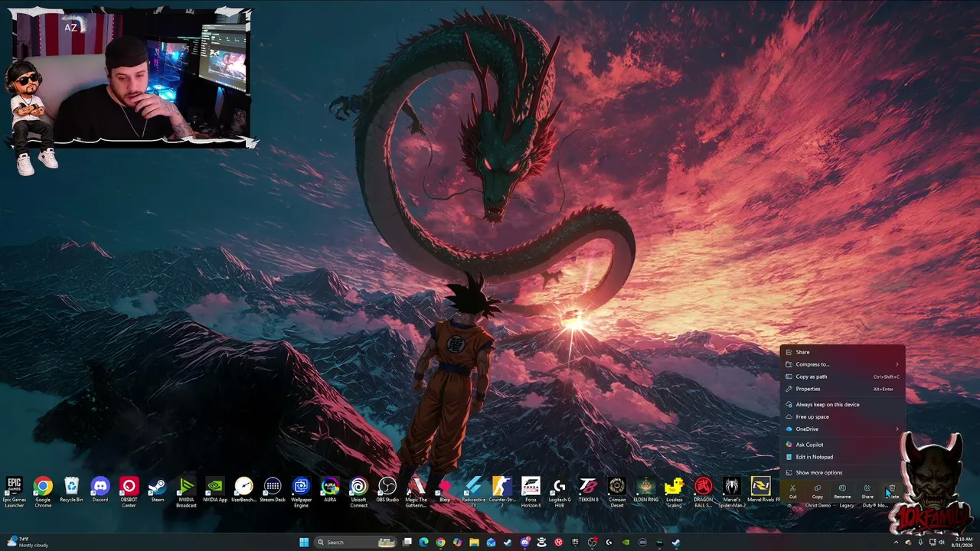The height and width of the screenshot is (551, 980).
Task: Open the Windows Start menu
Action: tap(304, 543)
